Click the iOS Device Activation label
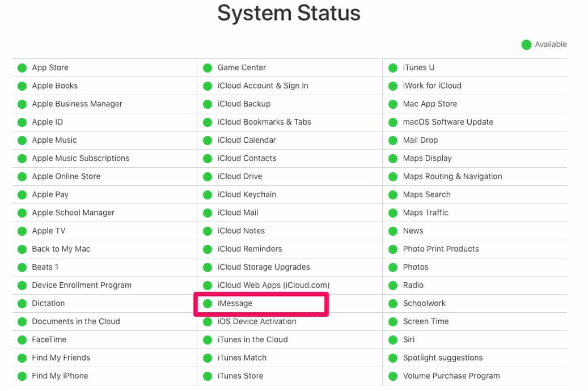 point(257,322)
